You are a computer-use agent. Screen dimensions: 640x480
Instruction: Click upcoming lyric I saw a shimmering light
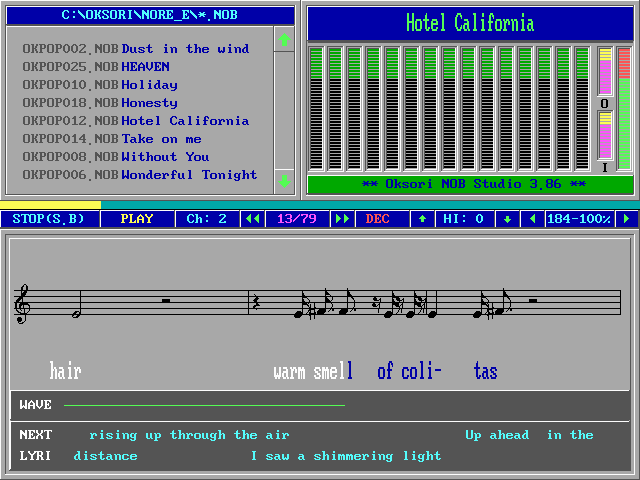pyautogui.click(x=346, y=456)
